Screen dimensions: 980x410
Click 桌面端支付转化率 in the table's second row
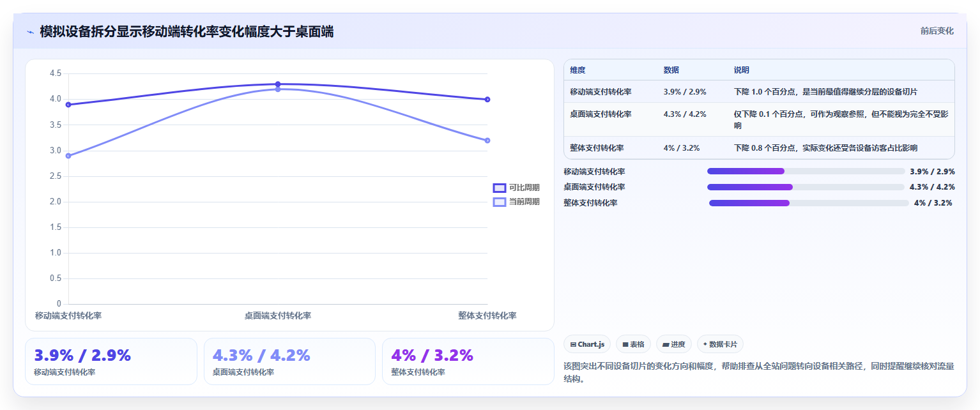(601, 114)
